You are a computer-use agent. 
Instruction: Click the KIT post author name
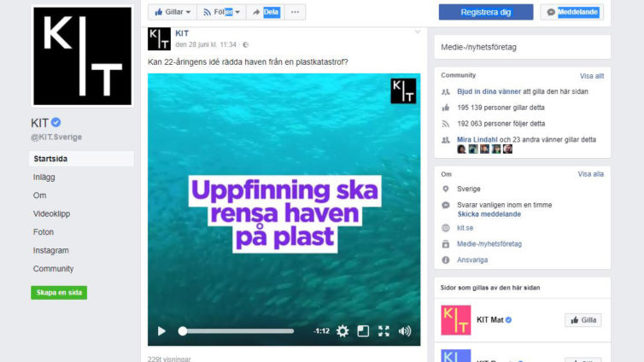(182, 33)
